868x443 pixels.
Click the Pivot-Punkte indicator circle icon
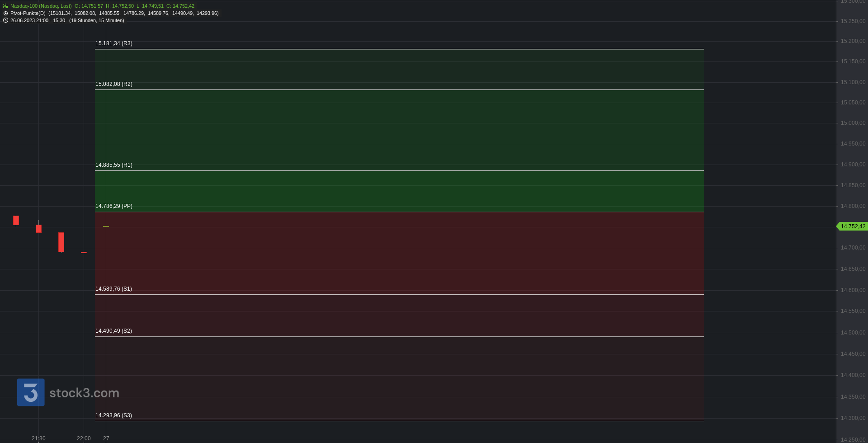5,14
